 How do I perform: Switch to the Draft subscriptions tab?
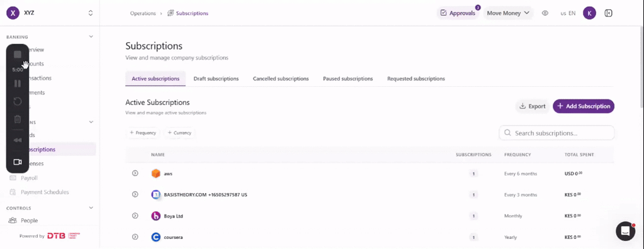[216, 79]
